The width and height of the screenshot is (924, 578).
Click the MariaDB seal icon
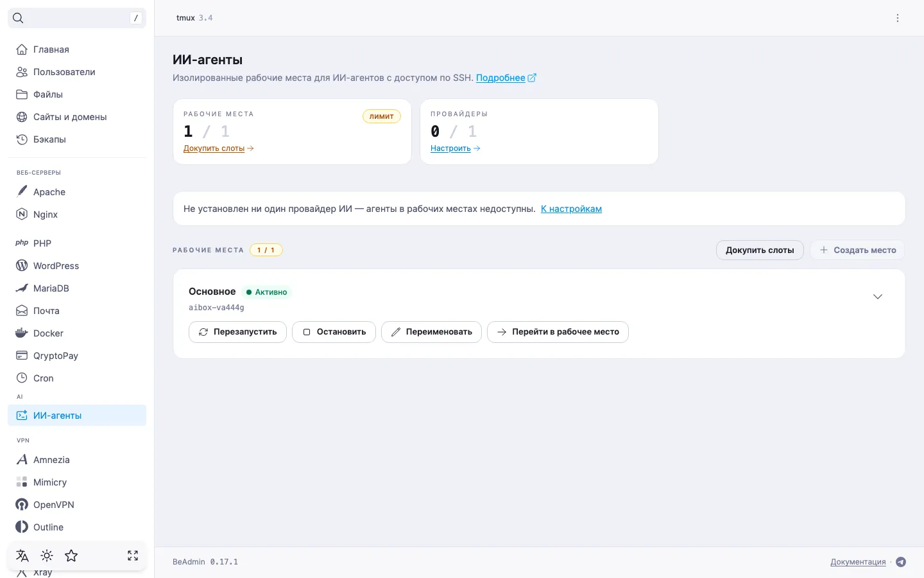coord(22,288)
